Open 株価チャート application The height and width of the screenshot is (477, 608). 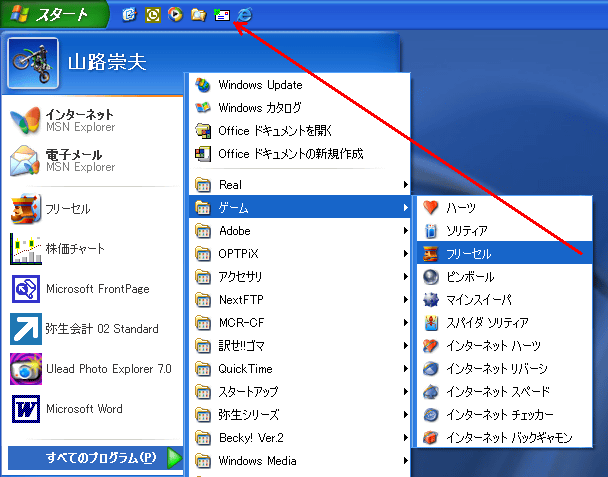coord(92,249)
